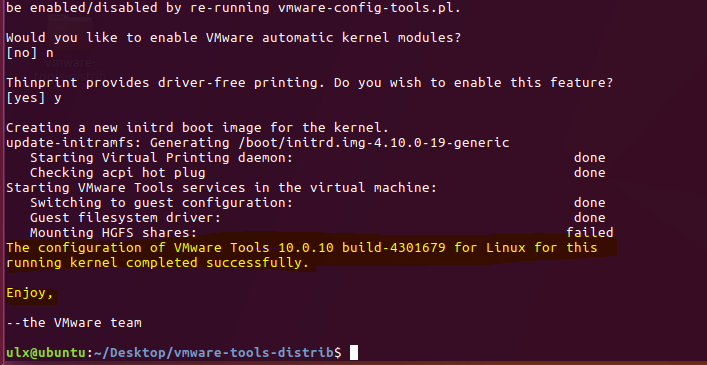Click 'vmware-config-tools.pl.' text in top line
Image resolution: width=707 pixels, height=365 pixels.
pyautogui.click(x=370, y=8)
